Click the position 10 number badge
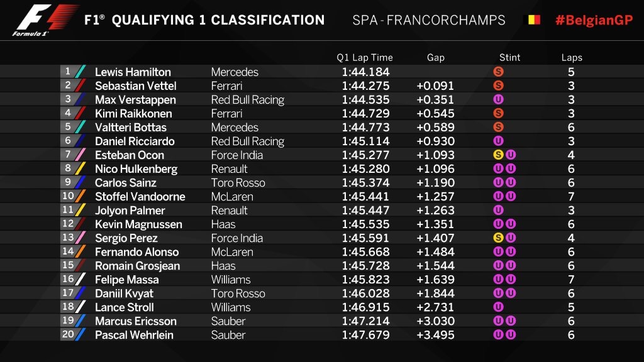The image size is (644, 362). (x=68, y=196)
